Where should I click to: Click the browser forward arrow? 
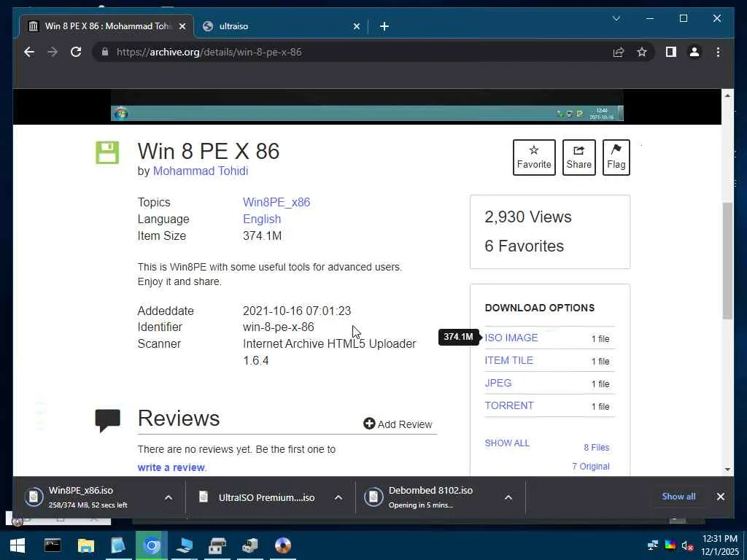tap(53, 52)
